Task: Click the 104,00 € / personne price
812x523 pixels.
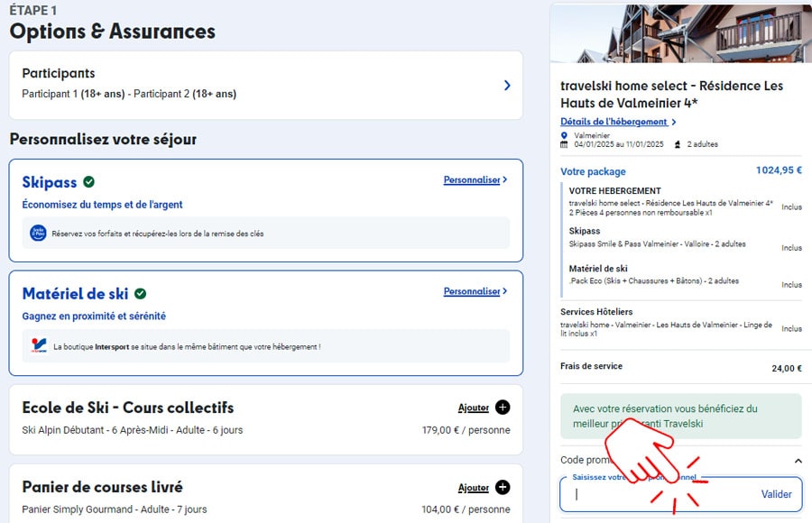Action: 466,509
